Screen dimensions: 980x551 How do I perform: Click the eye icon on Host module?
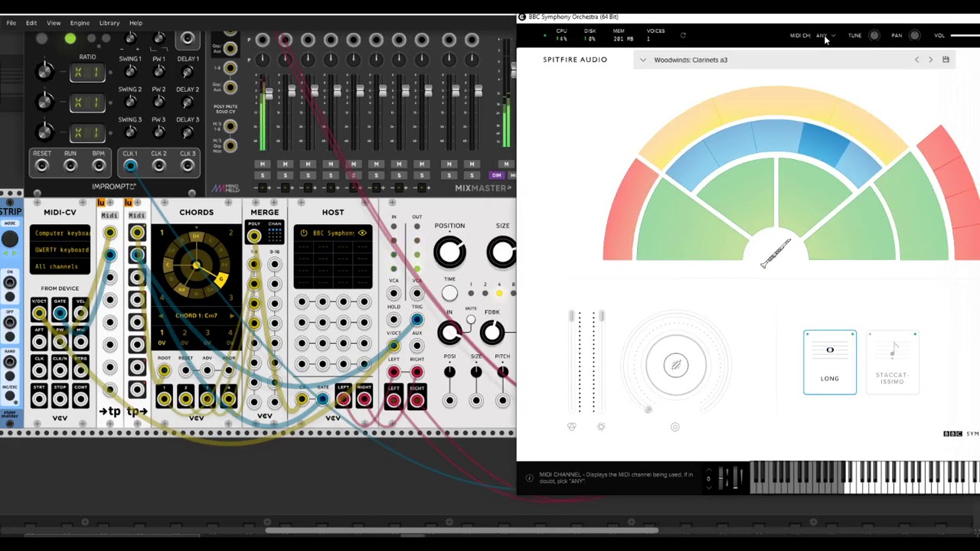point(362,233)
